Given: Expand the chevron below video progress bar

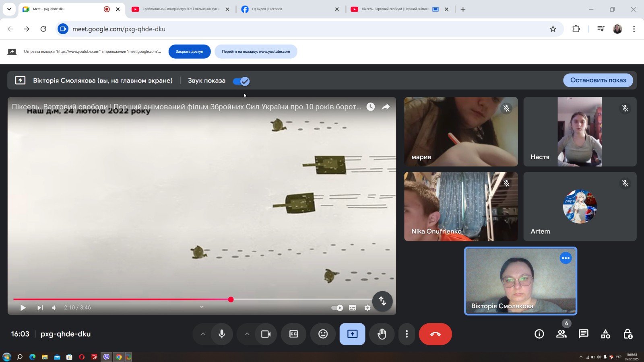Looking at the screenshot, I should click(x=202, y=307).
